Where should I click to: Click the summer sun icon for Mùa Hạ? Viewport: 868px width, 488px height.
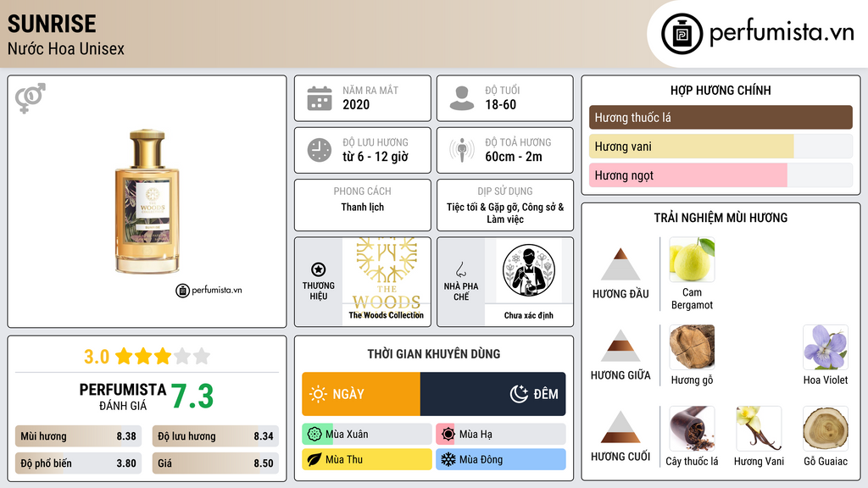[x=448, y=435]
